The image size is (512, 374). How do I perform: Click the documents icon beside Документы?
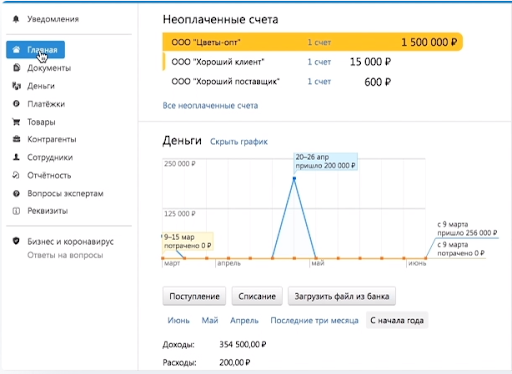(x=16, y=68)
